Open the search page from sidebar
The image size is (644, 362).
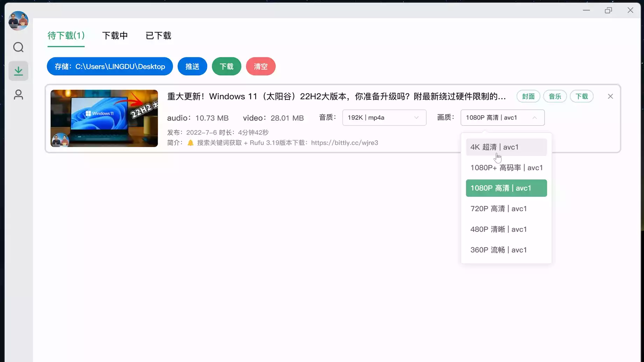pos(18,47)
